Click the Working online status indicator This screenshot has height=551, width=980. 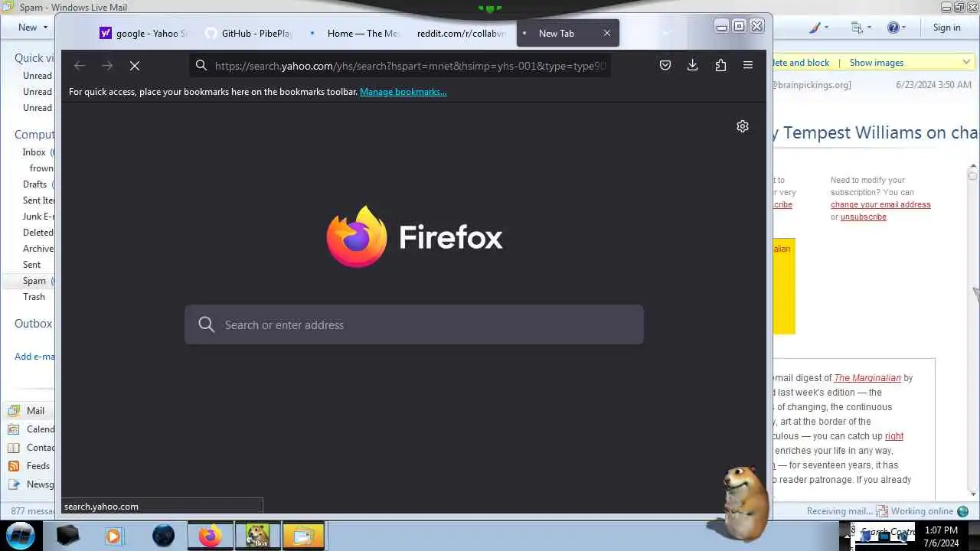click(x=922, y=511)
